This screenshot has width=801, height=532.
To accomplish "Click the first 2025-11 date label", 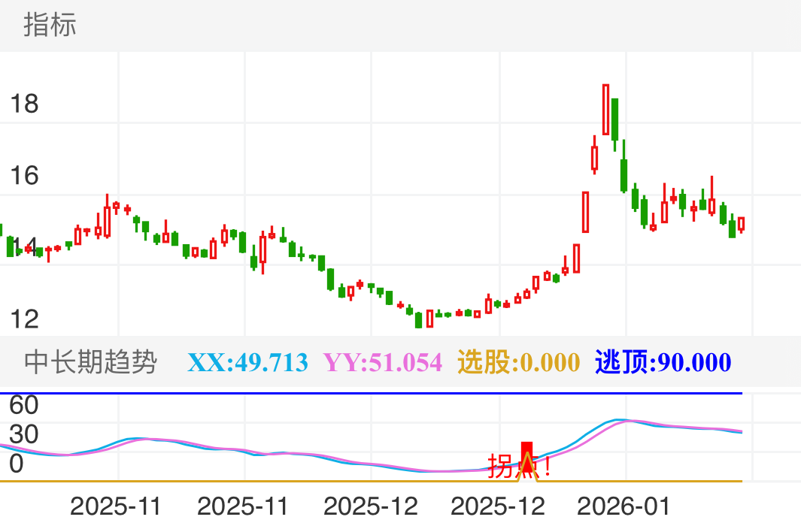I will (117, 506).
